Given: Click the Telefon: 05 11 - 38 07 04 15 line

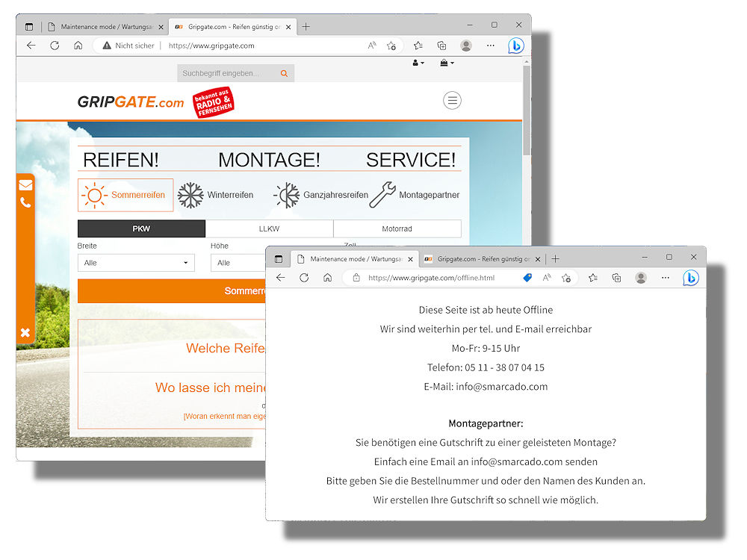Looking at the screenshot, I should coord(486,367).
